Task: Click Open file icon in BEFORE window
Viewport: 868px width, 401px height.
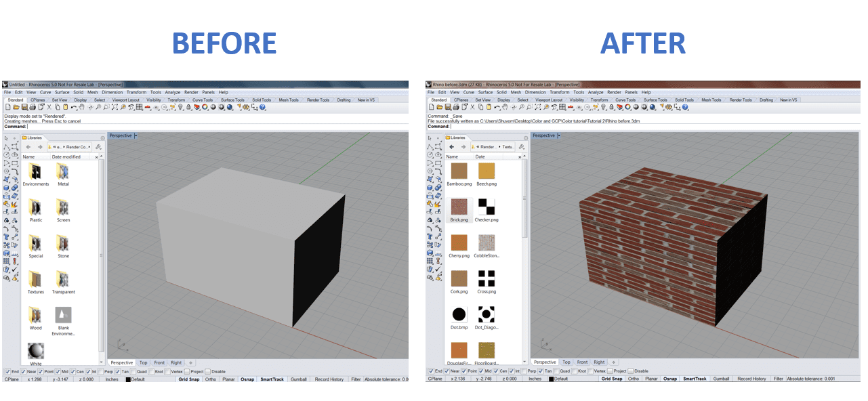Action: [16, 107]
